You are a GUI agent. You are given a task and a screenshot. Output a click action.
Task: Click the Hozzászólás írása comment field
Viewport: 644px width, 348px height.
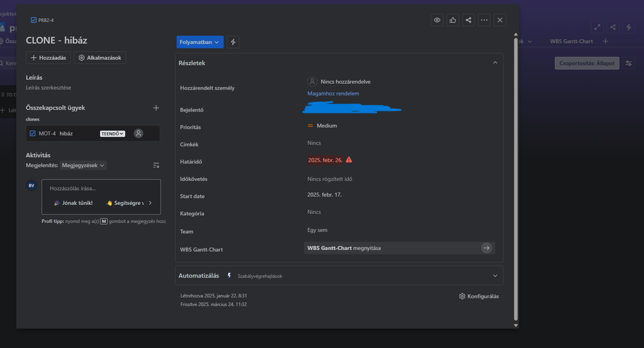[x=101, y=188]
